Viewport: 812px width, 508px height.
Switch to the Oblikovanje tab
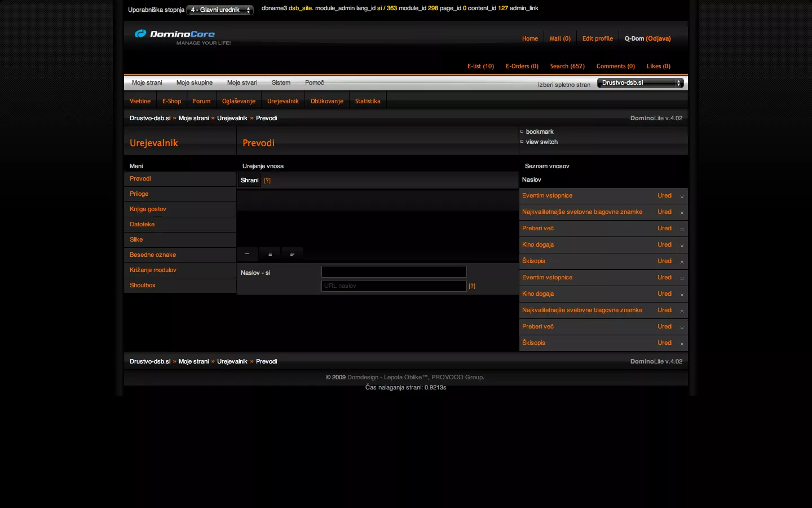point(327,102)
